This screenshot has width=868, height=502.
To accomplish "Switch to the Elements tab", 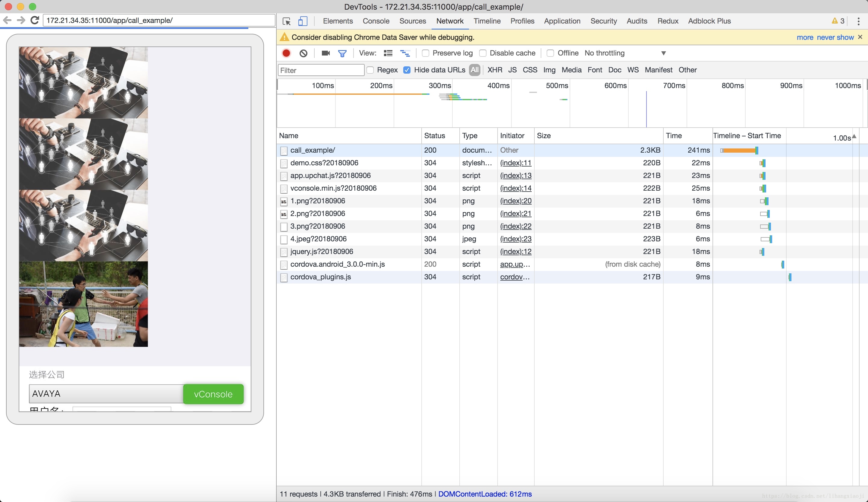I will [338, 21].
